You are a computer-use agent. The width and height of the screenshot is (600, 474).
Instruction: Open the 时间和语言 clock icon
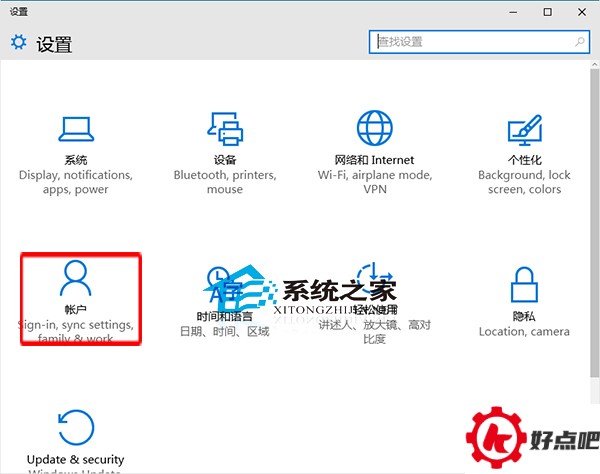point(224,285)
